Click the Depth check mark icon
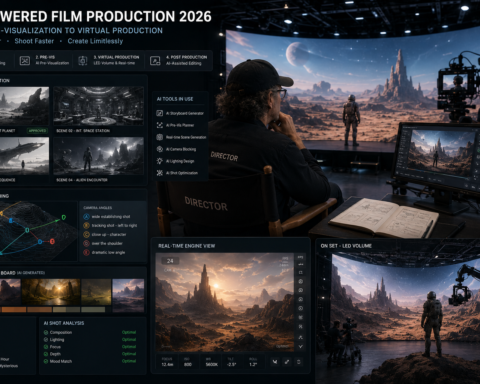 click(46, 354)
